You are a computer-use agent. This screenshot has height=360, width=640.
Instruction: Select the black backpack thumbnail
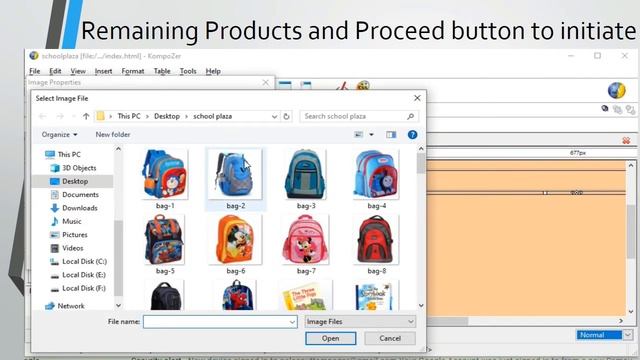point(165,295)
